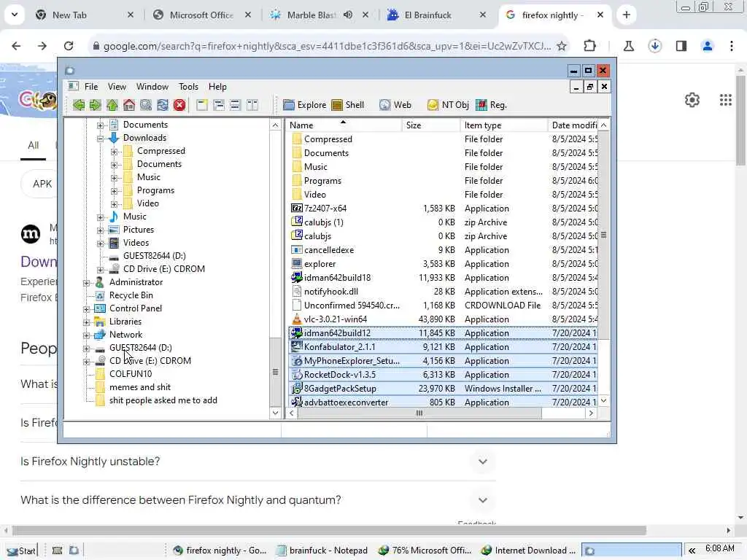This screenshot has height=560, width=747.
Task: Switch to the Microsoft Office Chrome tab
Action: tap(201, 15)
